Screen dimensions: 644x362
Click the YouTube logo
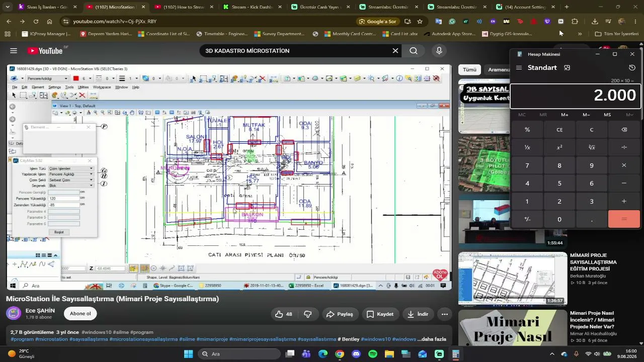[45, 51]
